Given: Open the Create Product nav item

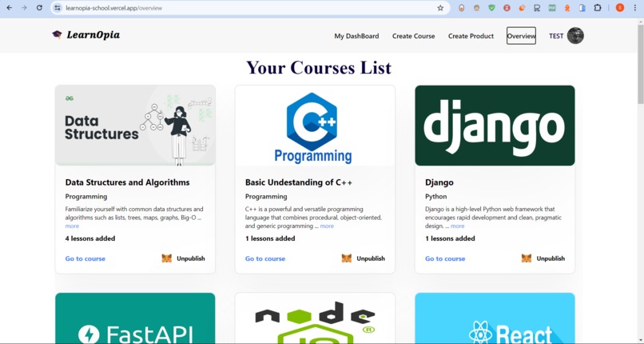Looking at the screenshot, I should [x=471, y=36].
